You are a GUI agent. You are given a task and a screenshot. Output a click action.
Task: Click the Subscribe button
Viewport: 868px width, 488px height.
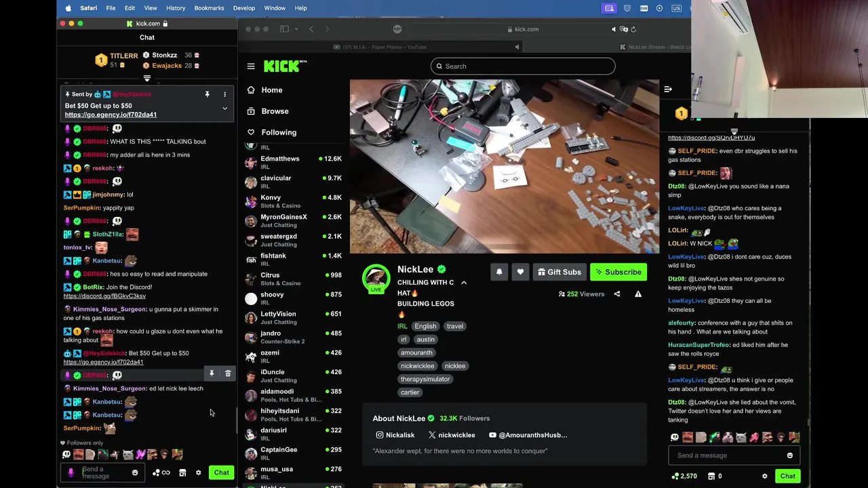[618, 272]
